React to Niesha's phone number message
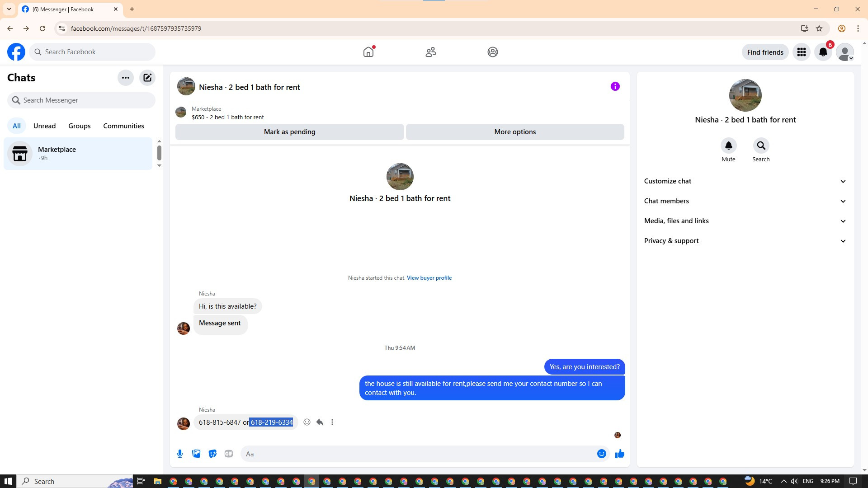The width and height of the screenshot is (868, 488). [x=307, y=422]
